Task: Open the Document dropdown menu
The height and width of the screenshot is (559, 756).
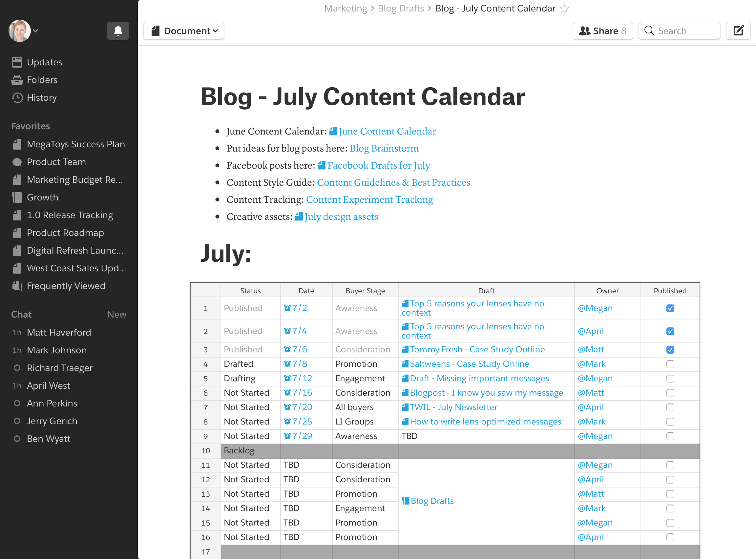Action: 184,31
